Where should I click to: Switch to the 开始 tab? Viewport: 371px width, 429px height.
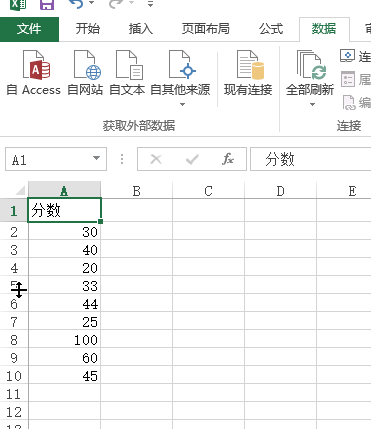(88, 29)
